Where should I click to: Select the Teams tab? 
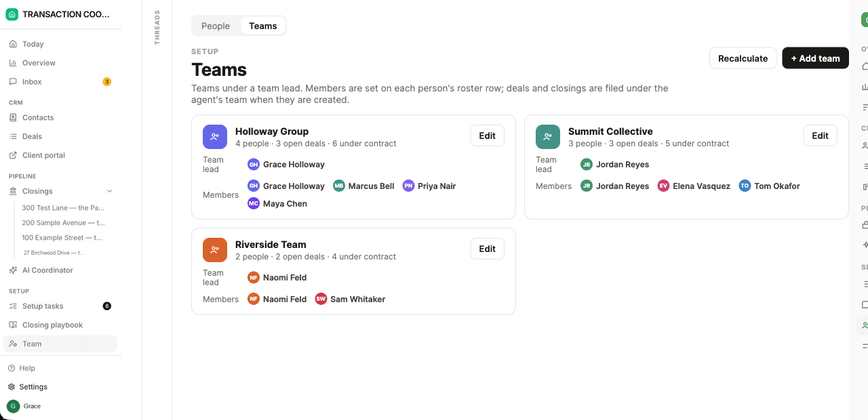[263, 26]
